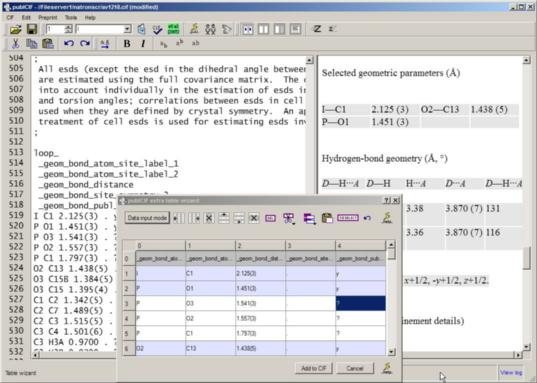Image resolution: width=537 pixels, height=383 pixels.
Task: Click editor line '_geom_bond_distance'
Action: coord(86,185)
